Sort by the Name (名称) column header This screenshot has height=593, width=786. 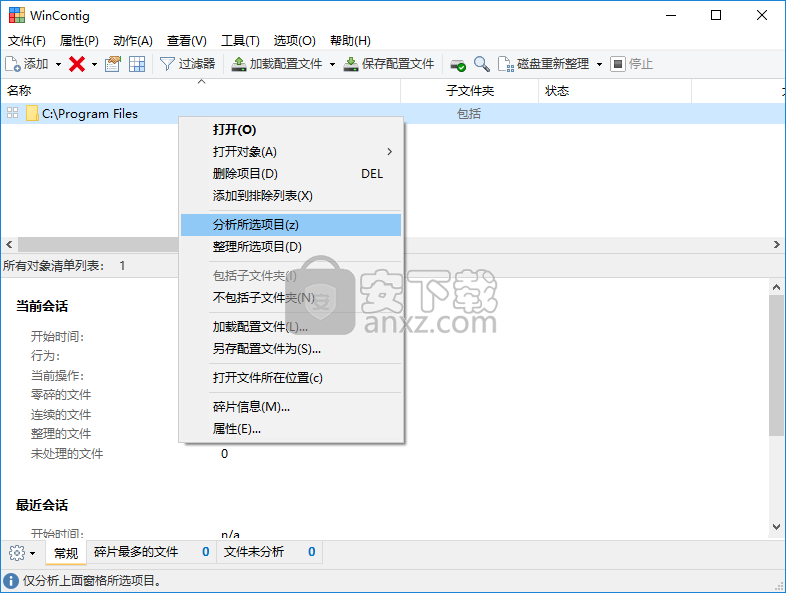(201, 91)
